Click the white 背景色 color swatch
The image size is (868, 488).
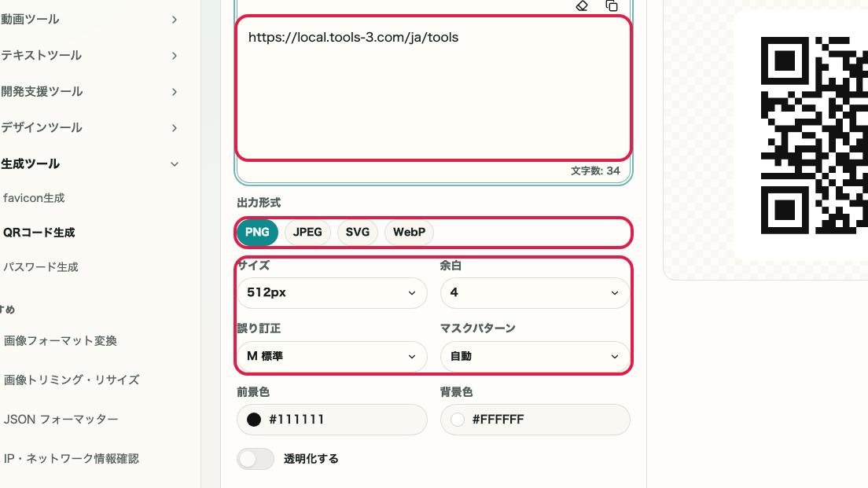point(458,420)
